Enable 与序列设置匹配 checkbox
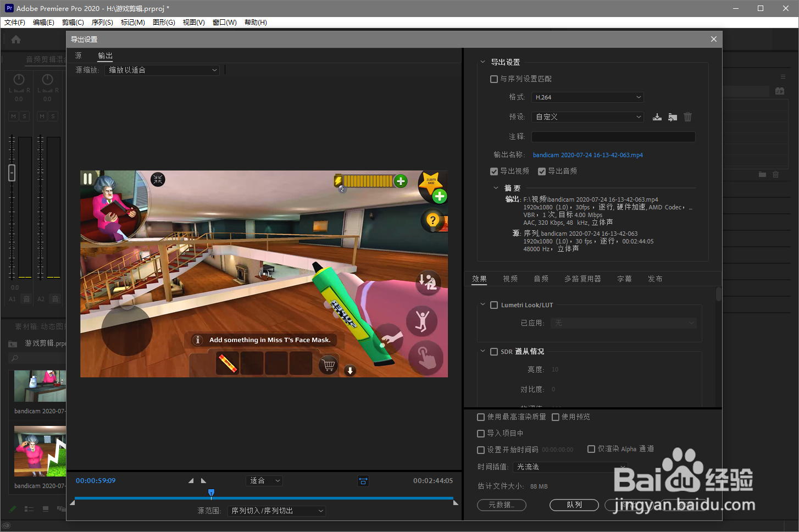The height and width of the screenshot is (532, 799). [494, 79]
